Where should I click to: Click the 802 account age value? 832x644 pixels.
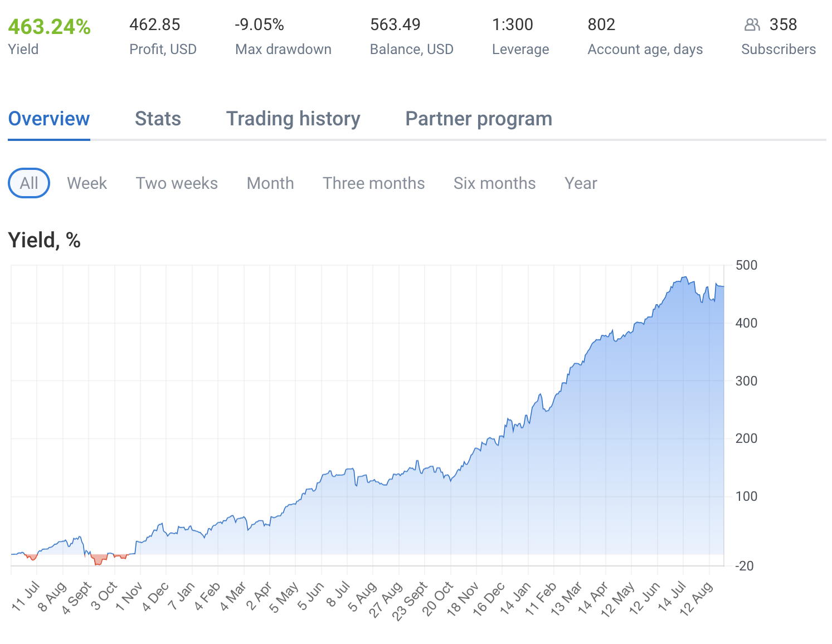click(601, 25)
